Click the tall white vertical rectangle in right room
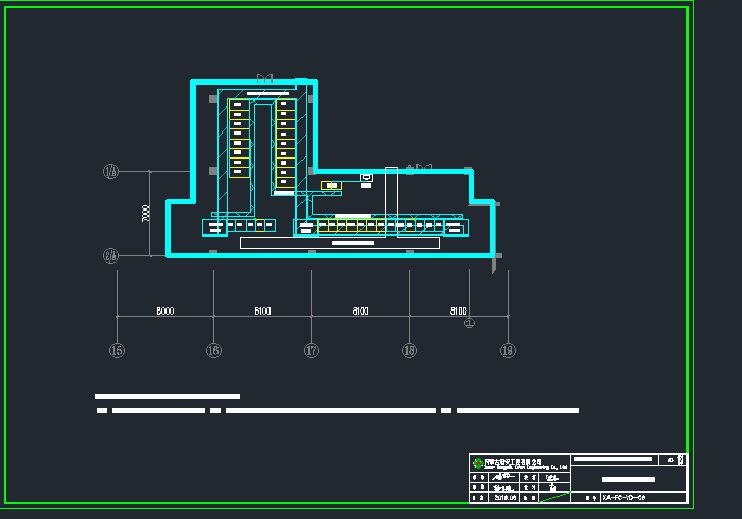This screenshot has width=742, height=519. click(x=391, y=200)
